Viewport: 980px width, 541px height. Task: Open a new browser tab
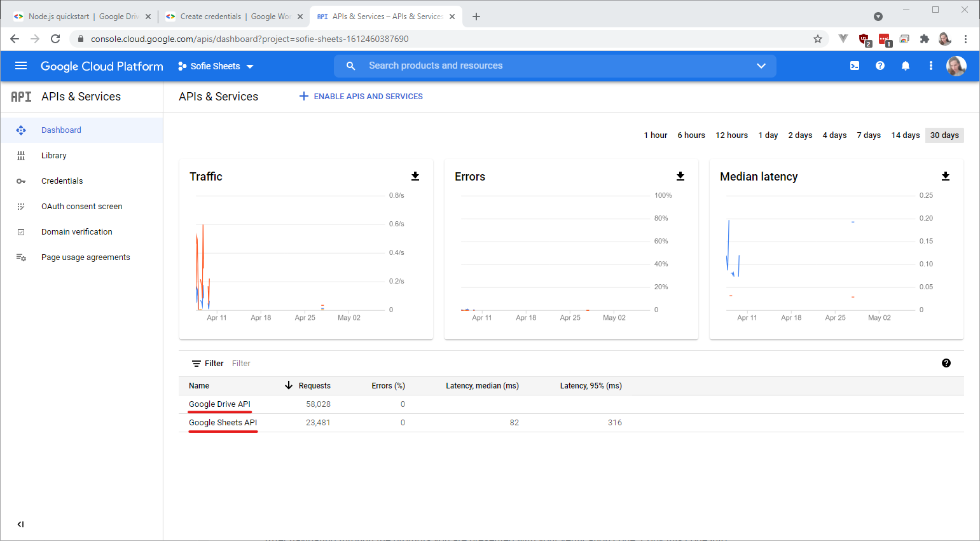[x=476, y=17]
